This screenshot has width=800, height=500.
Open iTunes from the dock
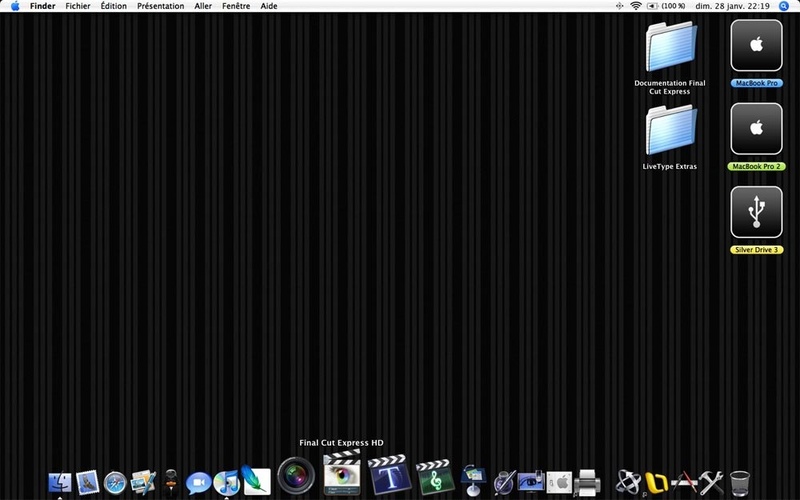[226, 482]
